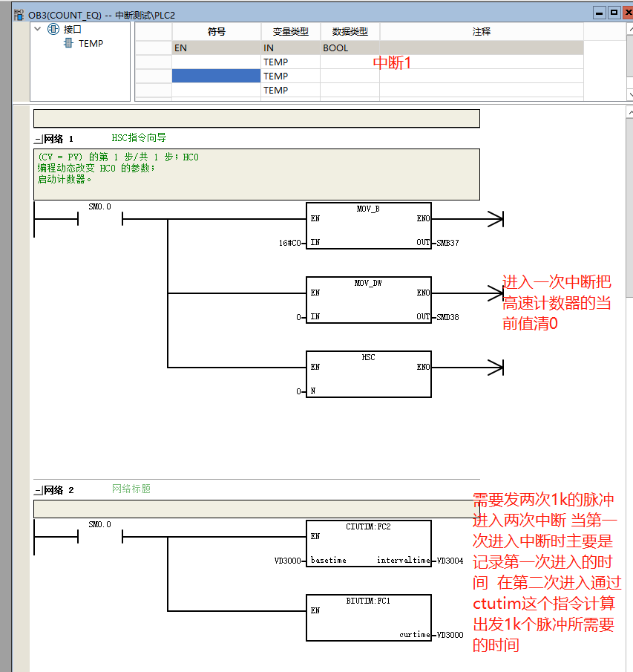This screenshot has width=633, height=672.
Task: Select the BOOL data type cell
Action: coord(350,48)
